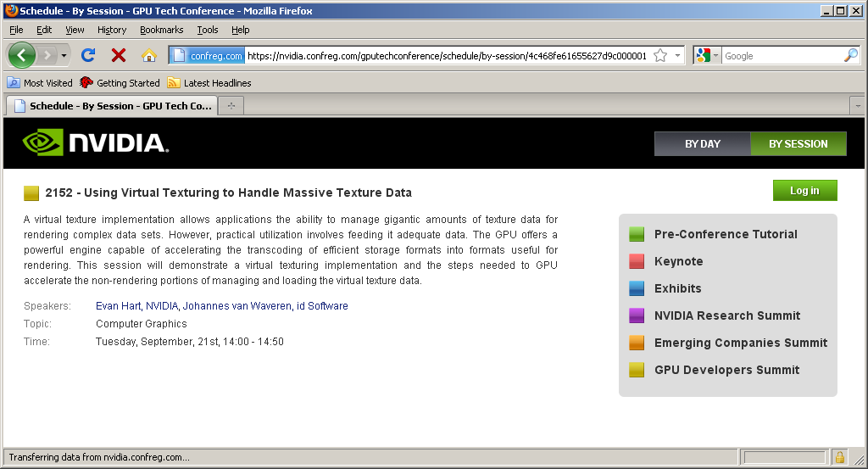The image size is (868, 469).
Task: Switch to the BY SESSION schedule view
Action: pos(798,144)
